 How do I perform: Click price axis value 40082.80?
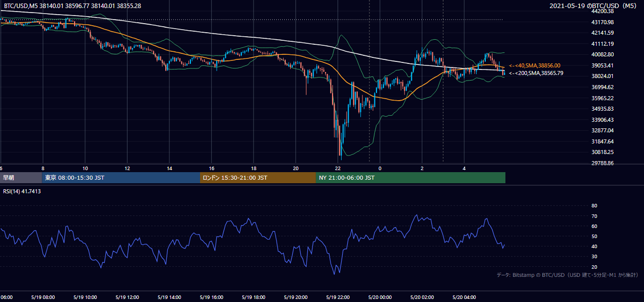[602, 54]
